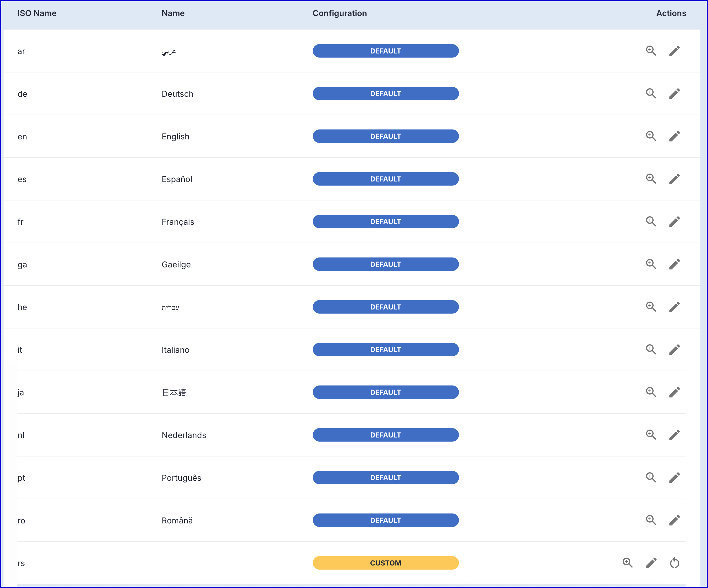Image resolution: width=708 pixels, height=588 pixels.
Task: Edit the Japanese language row
Action: pos(674,392)
